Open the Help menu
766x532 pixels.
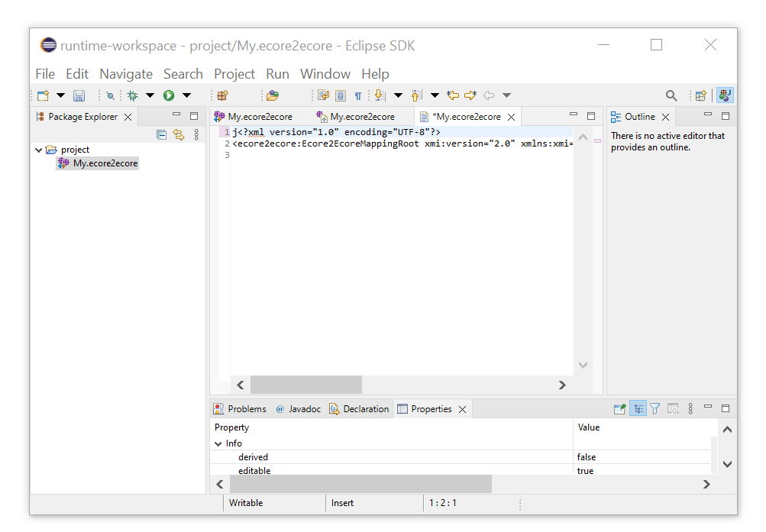point(375,74)
